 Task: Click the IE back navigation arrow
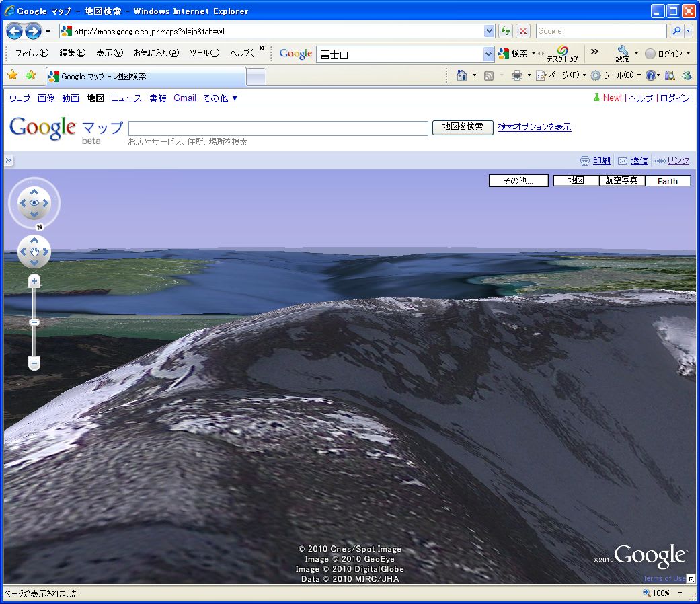[x=15, y=31]
